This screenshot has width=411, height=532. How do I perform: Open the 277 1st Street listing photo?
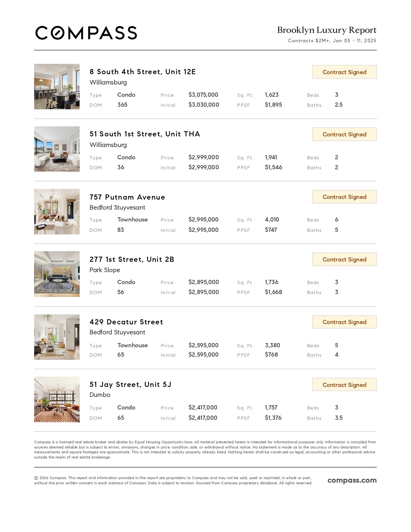tap(57, 274)
